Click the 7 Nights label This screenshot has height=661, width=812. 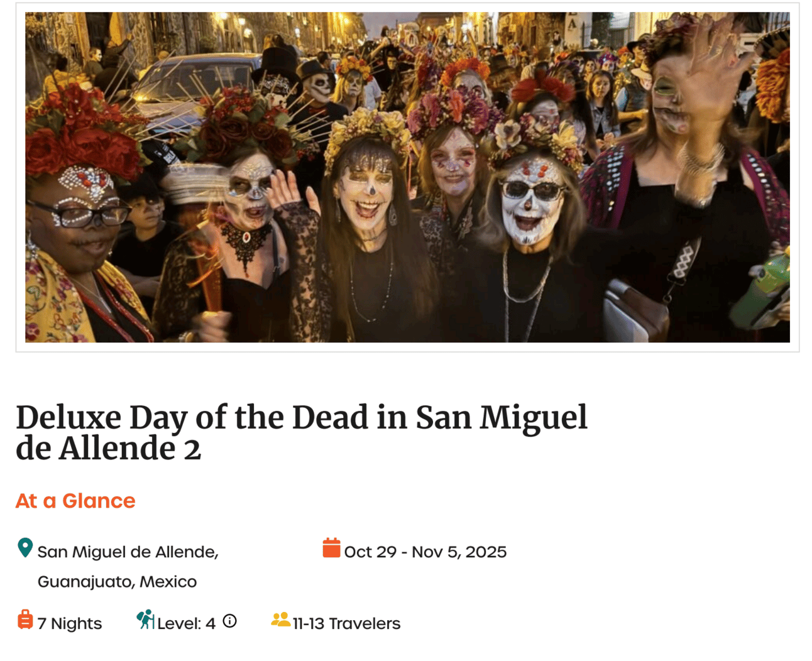[70, 623]
